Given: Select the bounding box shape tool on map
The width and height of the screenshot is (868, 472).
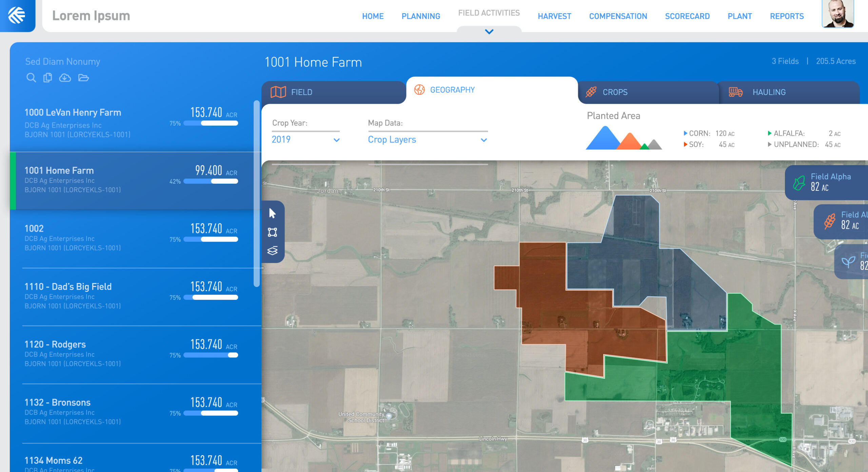Looking at the screenshot, I should point(272,232).
